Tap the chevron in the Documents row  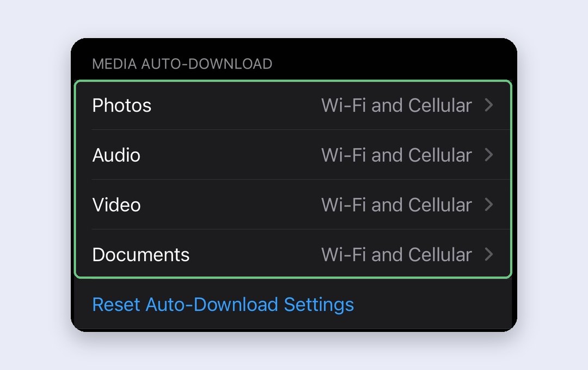tap(488, 254)
